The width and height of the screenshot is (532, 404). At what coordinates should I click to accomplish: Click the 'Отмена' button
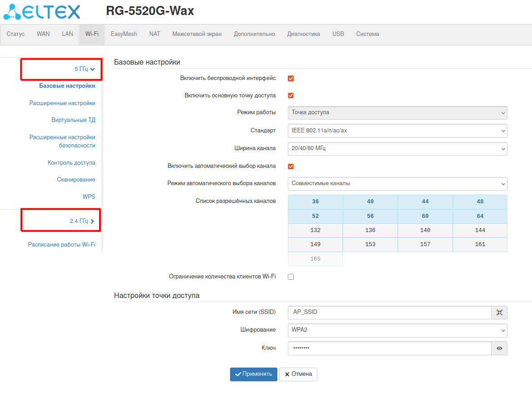298,374
